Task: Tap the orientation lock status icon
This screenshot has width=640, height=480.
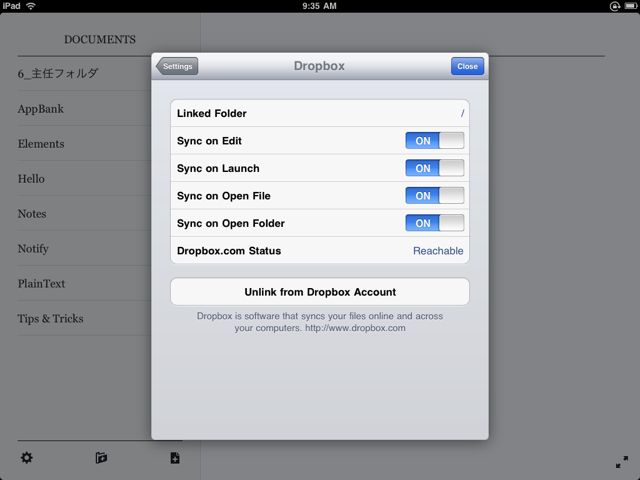Action: click(x=615, y=6)
